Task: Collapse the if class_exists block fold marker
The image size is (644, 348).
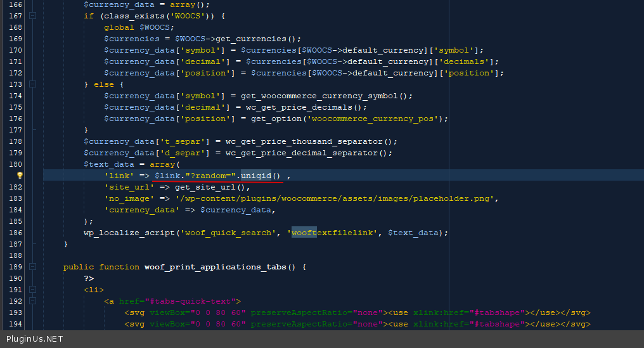Action: [x=32, y=16]
